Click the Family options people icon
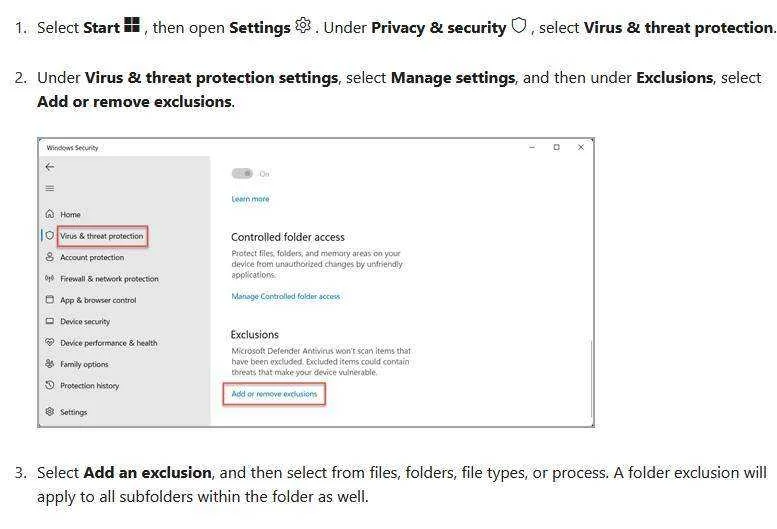The width and height of the screenshot is (777, 529). pos(50,364)
